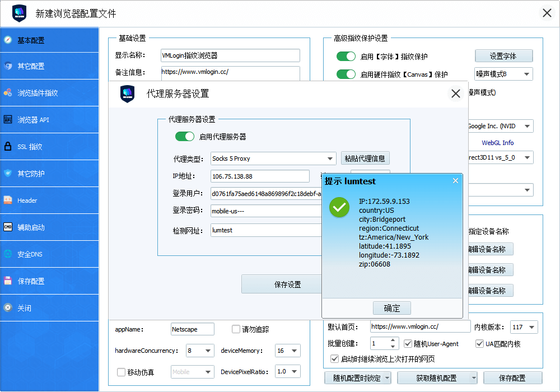This screenshot has height=392, width=560.
Task: Click the 默认首页 URL field
Action: (421, 326)
